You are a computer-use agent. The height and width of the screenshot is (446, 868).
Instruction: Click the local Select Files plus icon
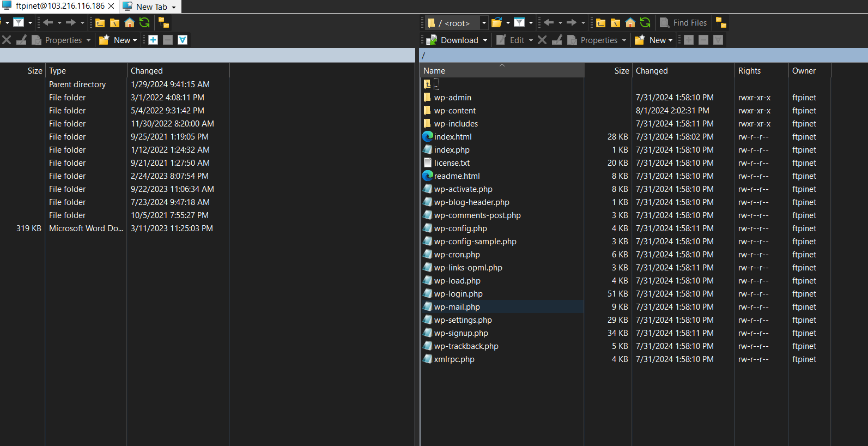(x=153, y=40)
